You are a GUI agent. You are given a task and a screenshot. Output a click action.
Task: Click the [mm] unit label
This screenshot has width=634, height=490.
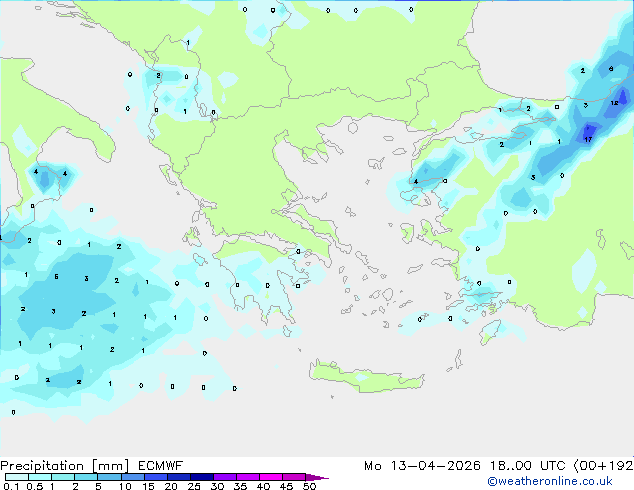point(111,466)
